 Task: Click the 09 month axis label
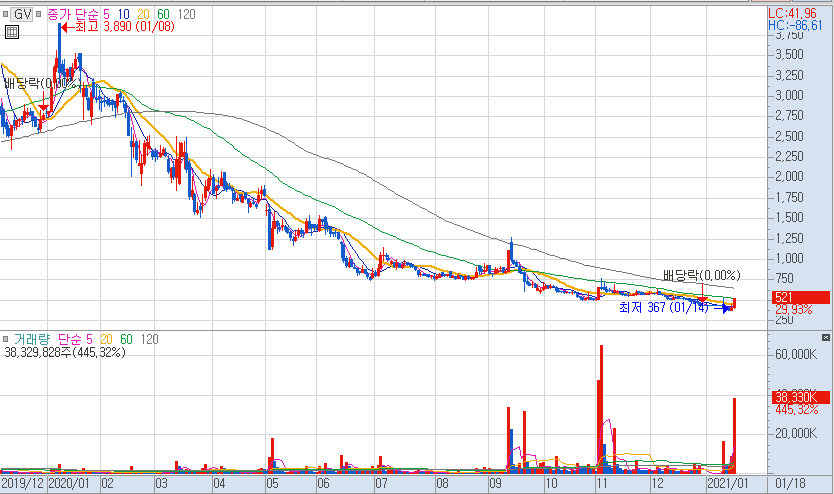coord(495,483)
